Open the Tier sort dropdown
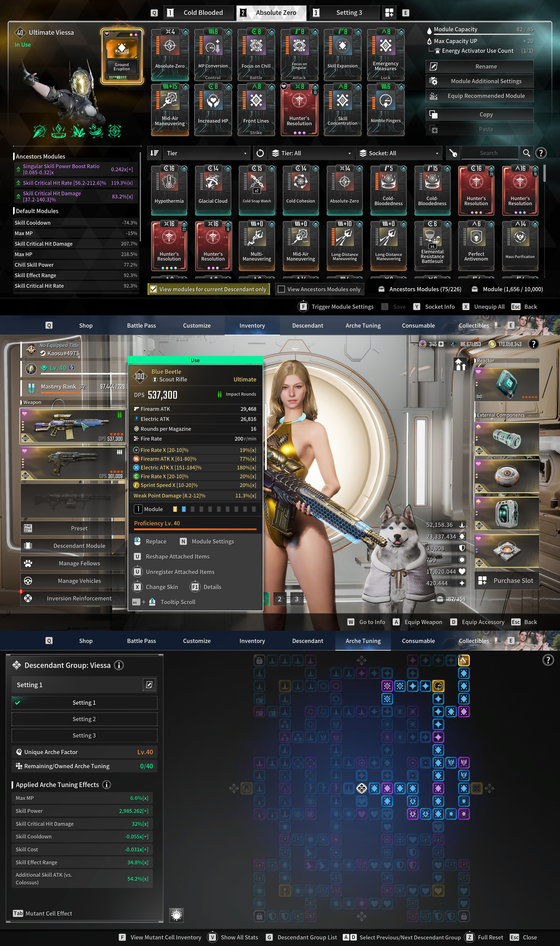 pos(206,153)
